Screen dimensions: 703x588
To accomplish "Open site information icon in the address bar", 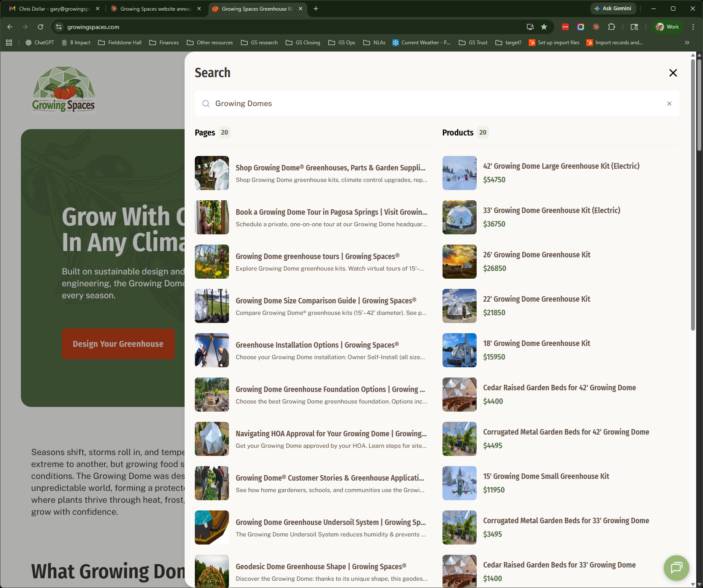I will pyautogui.click(x=59, y=27).
